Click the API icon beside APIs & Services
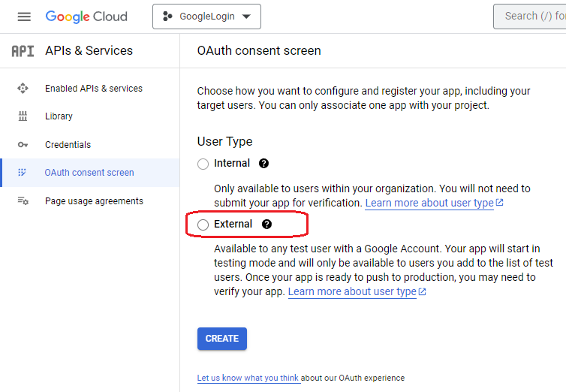 click(x=23, y=51)
